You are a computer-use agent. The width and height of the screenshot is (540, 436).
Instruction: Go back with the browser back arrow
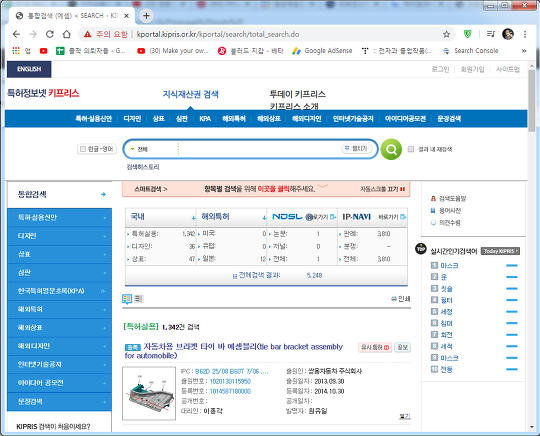tap(16, 34)
